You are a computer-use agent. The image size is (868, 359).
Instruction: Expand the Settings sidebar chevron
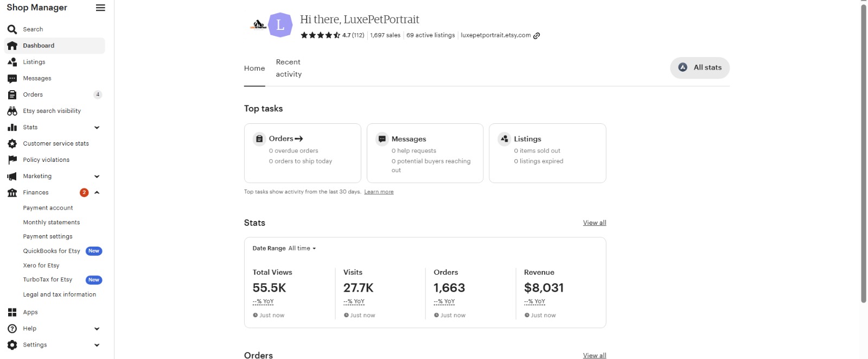[97, 345]
